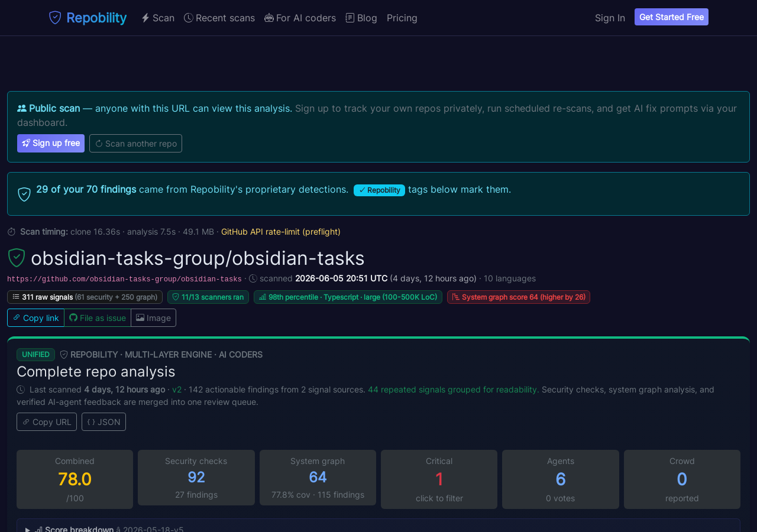This screenshot has height=532, width=757.
Task: Click the Copy URL button
Action: [47, 421]
